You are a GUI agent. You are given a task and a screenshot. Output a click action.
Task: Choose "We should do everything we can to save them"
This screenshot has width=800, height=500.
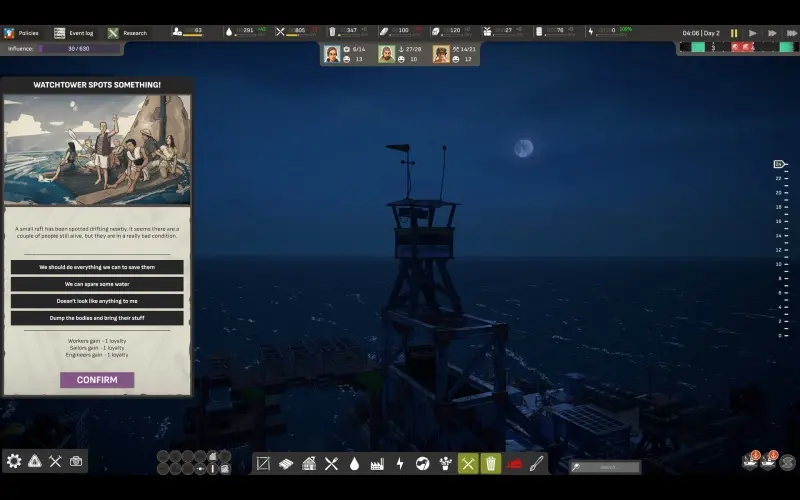pos(97,267)
